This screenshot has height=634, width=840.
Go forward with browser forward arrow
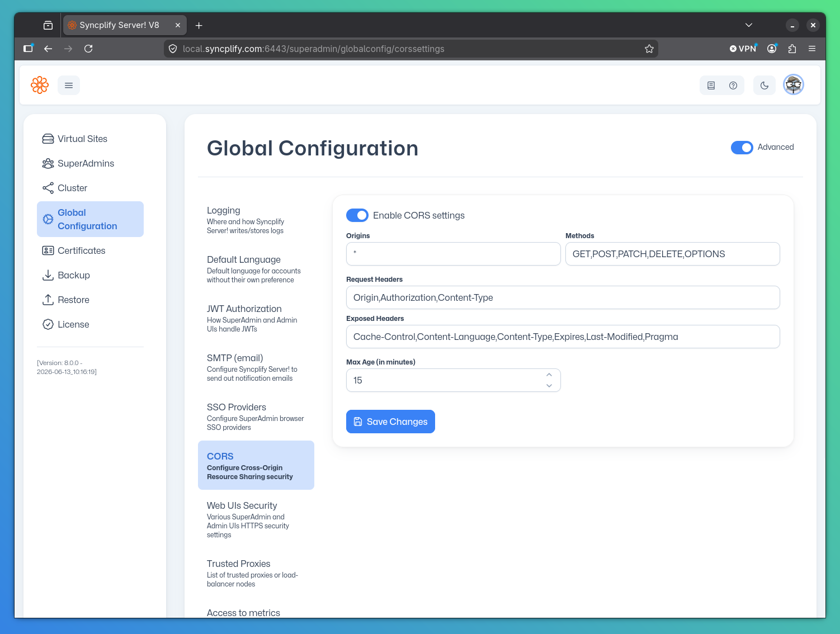[x=68, y=49]
